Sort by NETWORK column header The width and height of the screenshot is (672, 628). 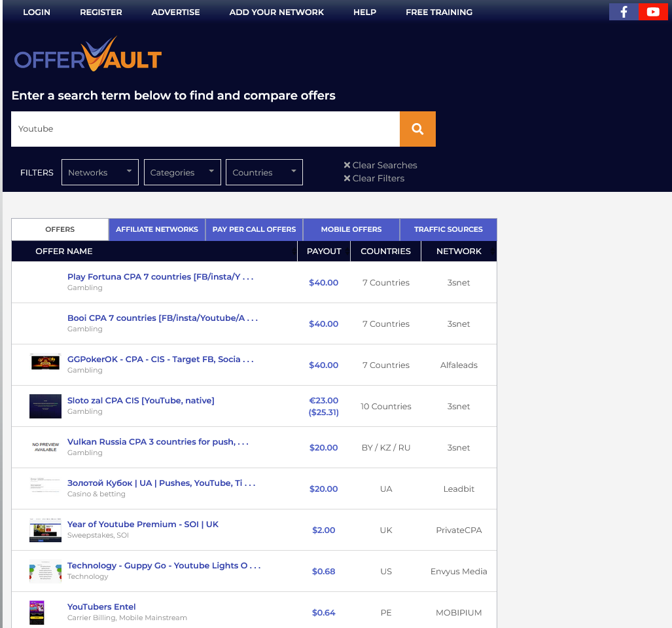click(459, 251)
